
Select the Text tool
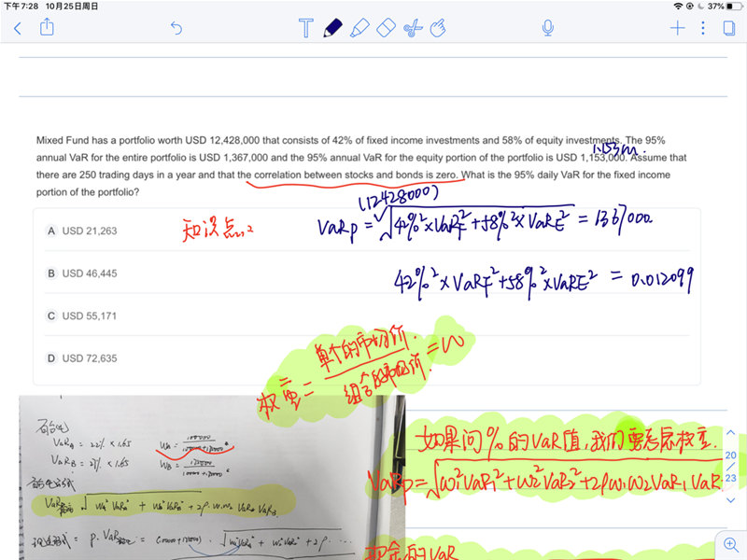tap(305, 28)
